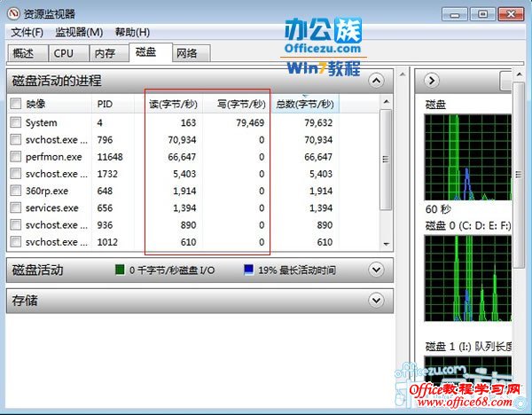Click PID value 11648
Viewport: 532px width, 415px height.
tap(110, 157)
